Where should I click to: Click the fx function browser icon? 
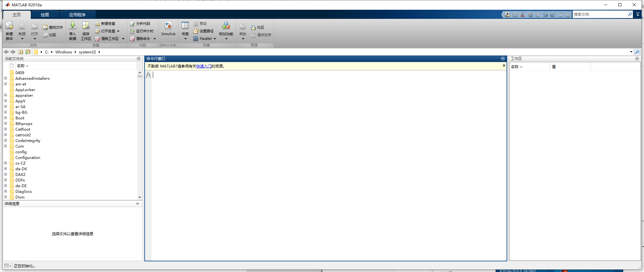click(x=148, y=74)
